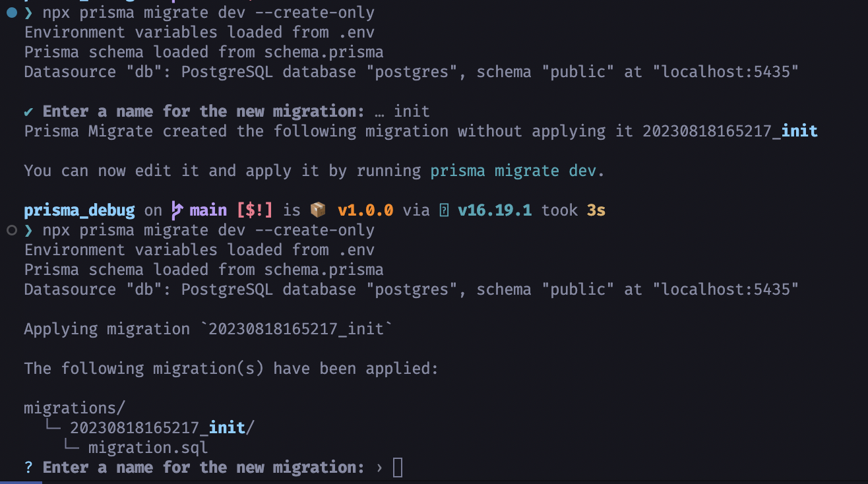Click the v1.0.0 package version text

pos(365,210)
